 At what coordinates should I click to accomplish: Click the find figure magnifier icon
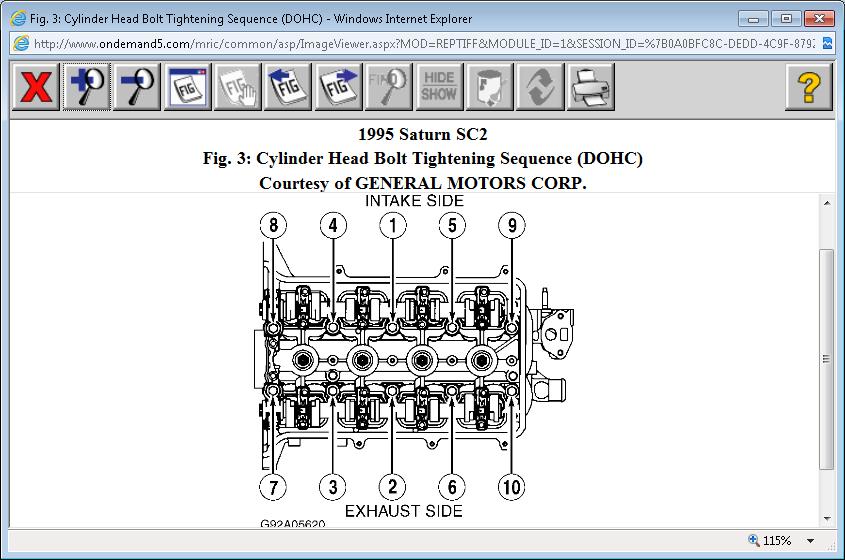(x=389, y=87)
